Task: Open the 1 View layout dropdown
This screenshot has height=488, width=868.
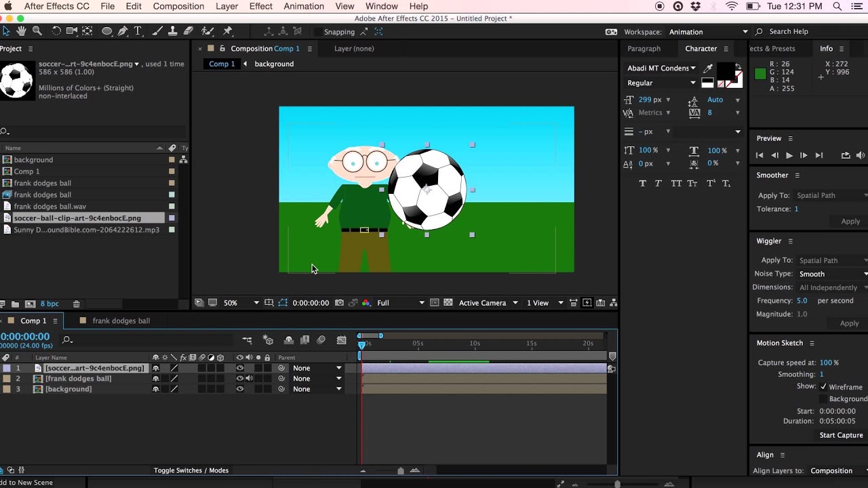Action: pyautogui.click(x=545, y=303)
